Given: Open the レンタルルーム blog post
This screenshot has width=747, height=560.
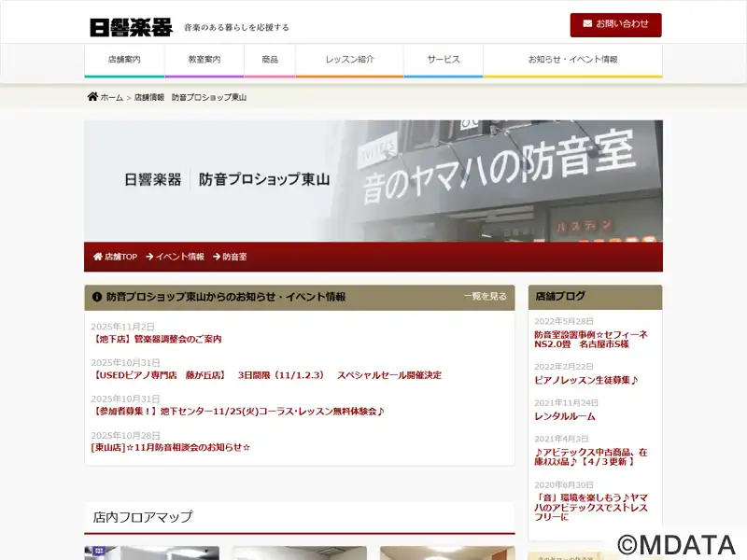Looking at the screenshot, I should [565, 416].
